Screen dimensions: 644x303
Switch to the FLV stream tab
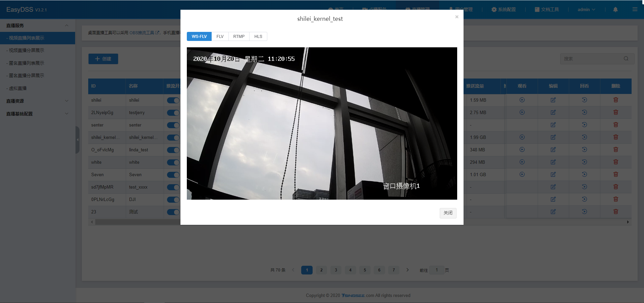[x=220, y=37]
